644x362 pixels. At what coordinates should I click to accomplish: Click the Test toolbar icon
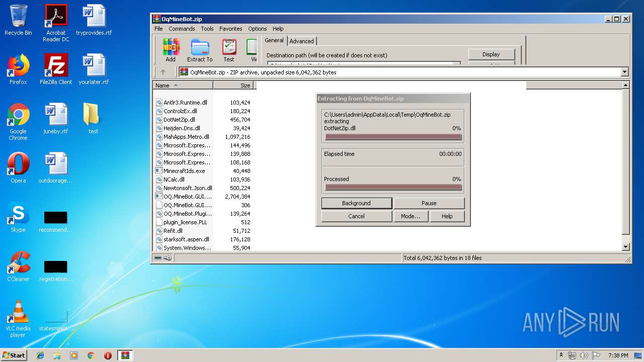pos(229,50)
